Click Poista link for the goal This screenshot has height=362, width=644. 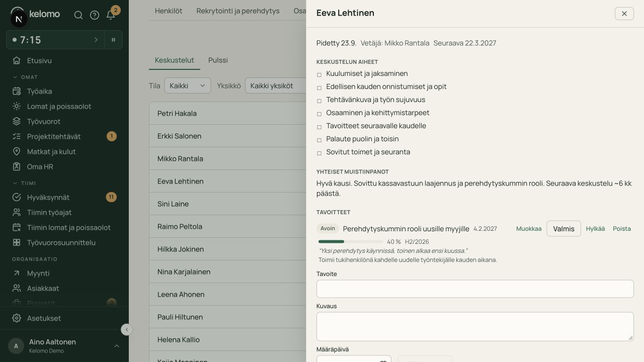tap(622, 229)
